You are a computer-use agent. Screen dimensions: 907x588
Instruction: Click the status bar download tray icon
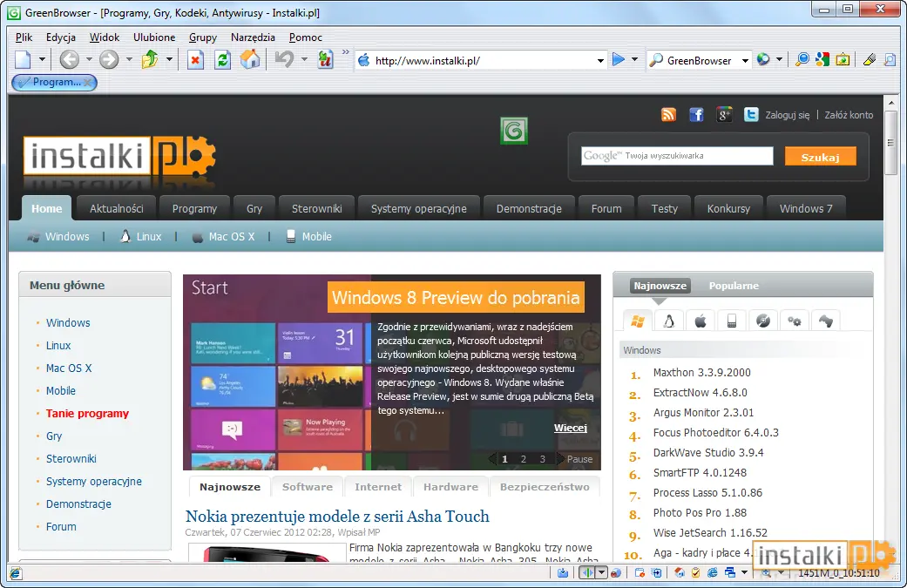[x=563, y=573]
